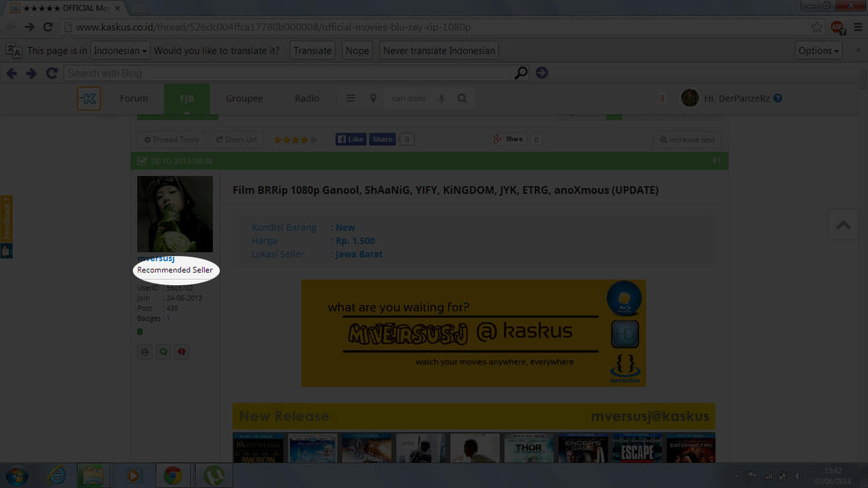Screen dimensions: 868x488
Task: Click the Ender's Game movie poster
Action: pyautogui.click(x=583, y=448)
